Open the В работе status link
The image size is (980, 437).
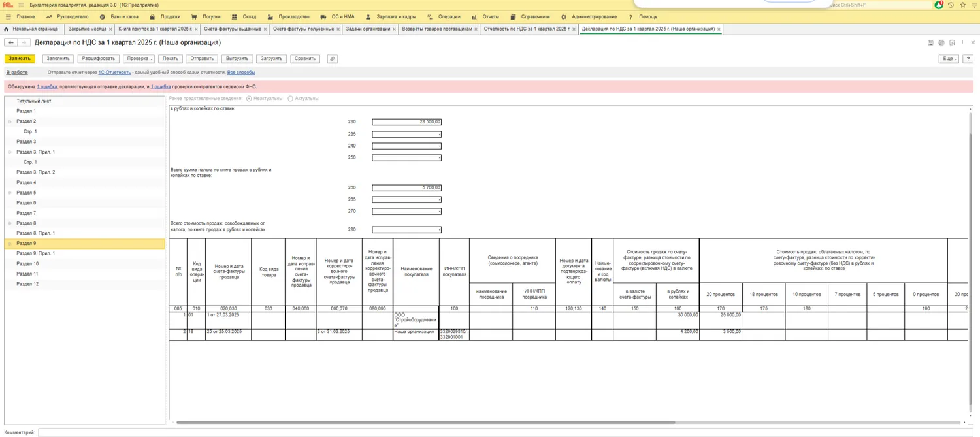[17, 73]
